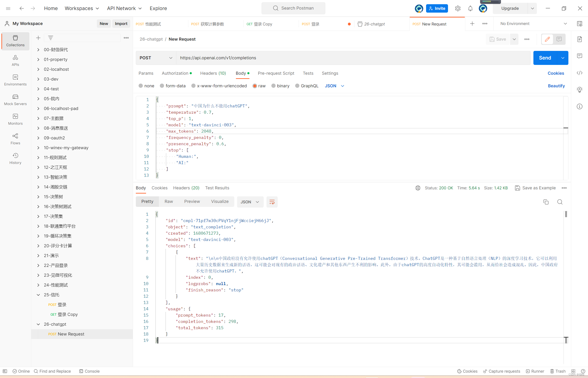
Task: Open the request info icon
Action: click(x=579, y=106)
